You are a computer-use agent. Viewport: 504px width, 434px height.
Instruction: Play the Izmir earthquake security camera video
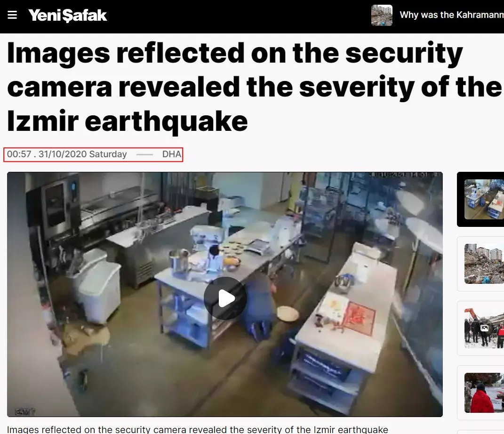(x=225, y=298)
